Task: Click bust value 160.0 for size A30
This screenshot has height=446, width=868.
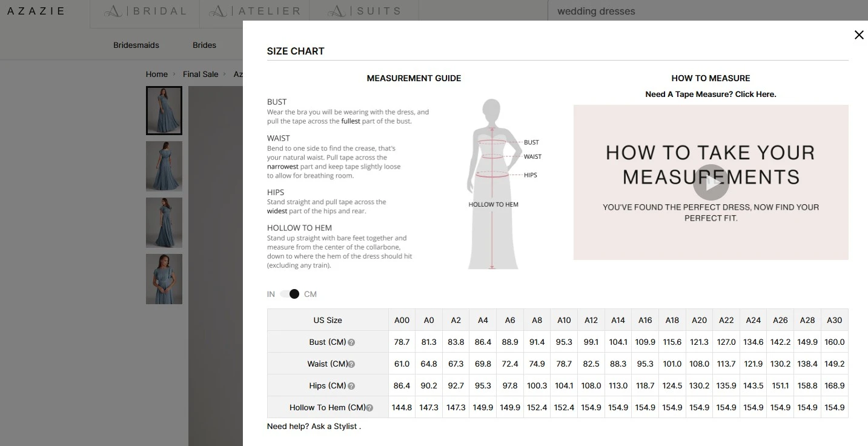Action: tap(835, 342)
